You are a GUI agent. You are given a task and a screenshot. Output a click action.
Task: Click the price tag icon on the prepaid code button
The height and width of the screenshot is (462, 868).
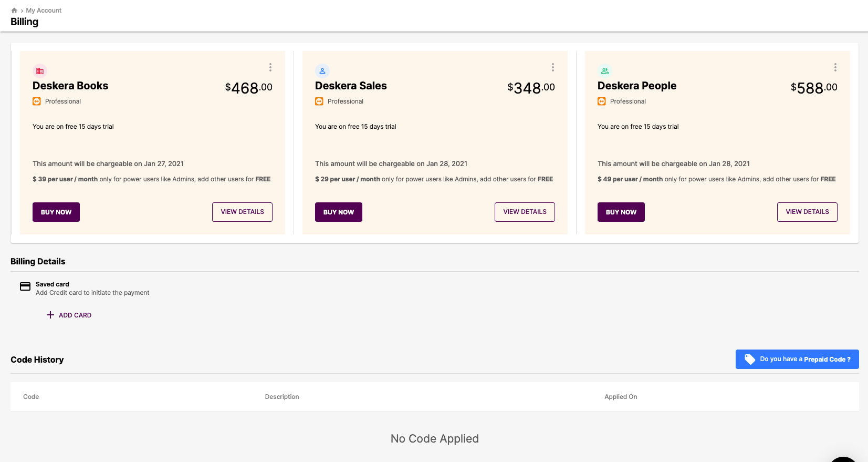coord(750,359)
